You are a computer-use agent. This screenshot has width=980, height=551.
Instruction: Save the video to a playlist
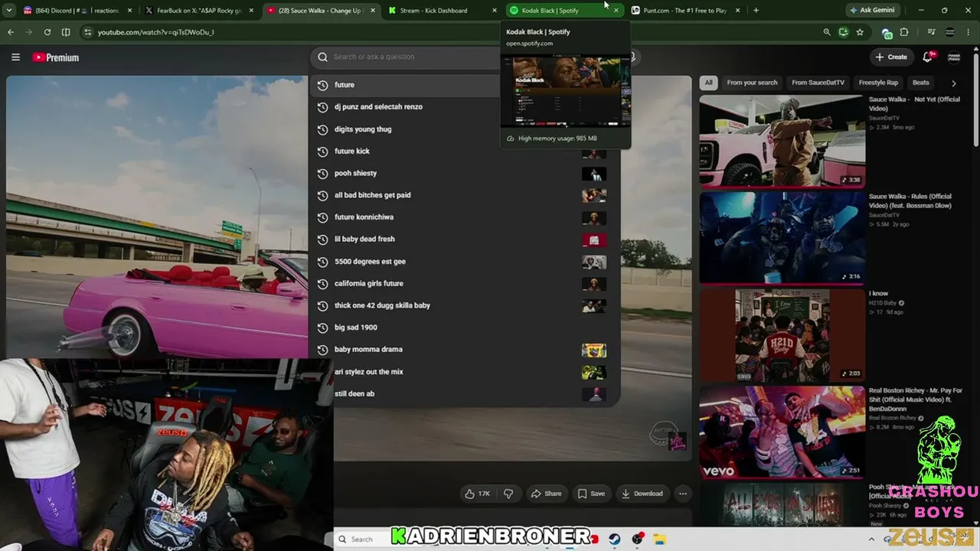[591, 494]
